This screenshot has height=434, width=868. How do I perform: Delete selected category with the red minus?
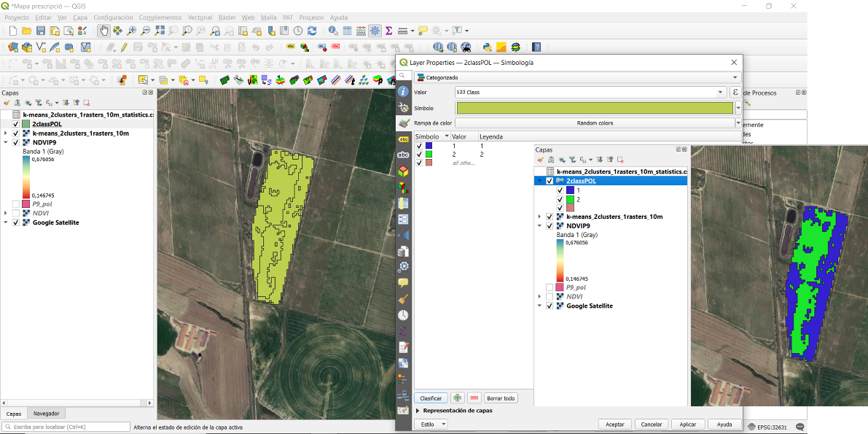coord(474,398)
